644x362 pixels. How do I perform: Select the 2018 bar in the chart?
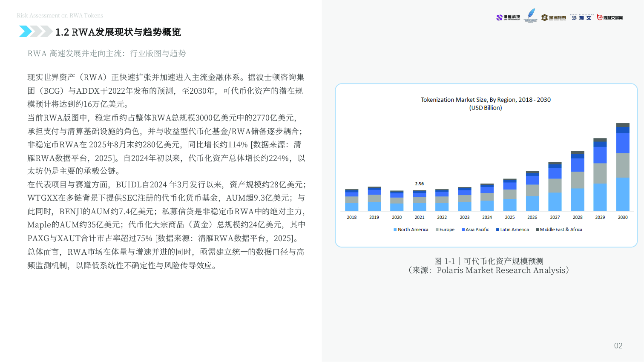[351, 200]
